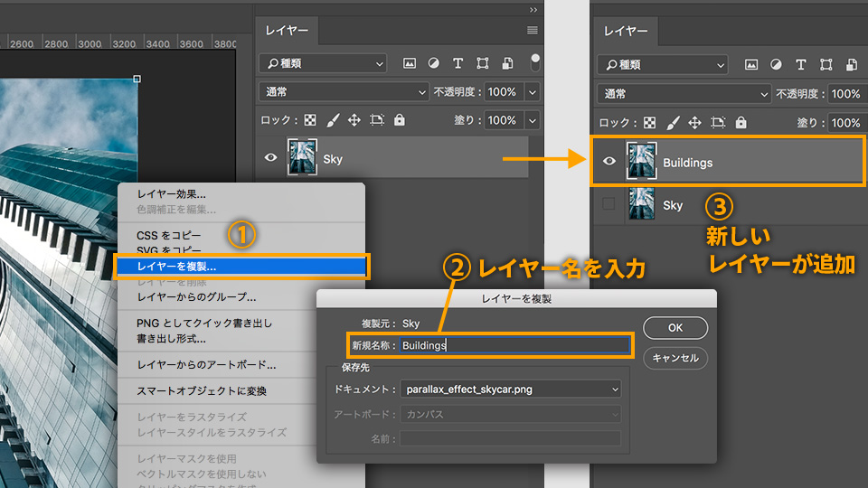Lock image pixels brush icon in right panel
Screen dimensions: 868x488
673,122
